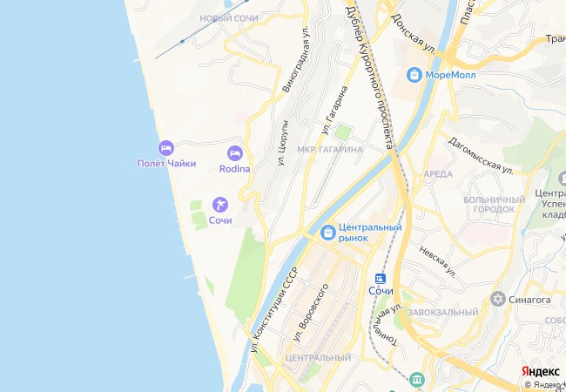Click the ул. Воровского street label
Viewport: 566px width, 392px height.
pos(311,314)
